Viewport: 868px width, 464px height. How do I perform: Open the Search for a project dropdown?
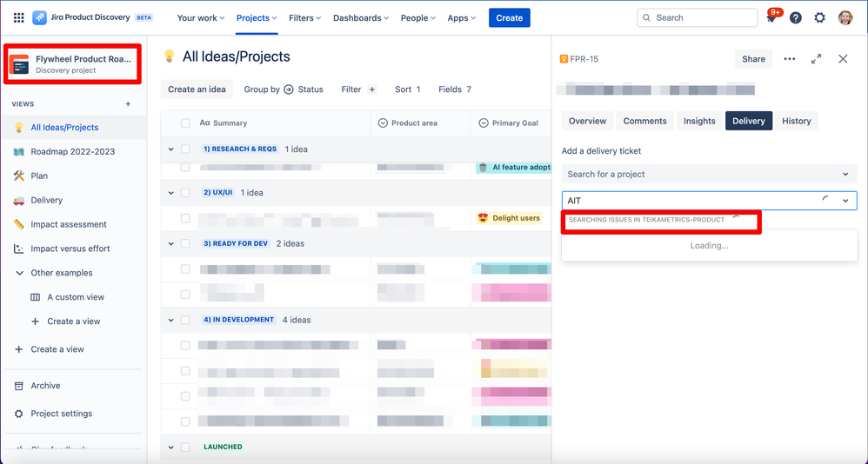pos(709,174)
